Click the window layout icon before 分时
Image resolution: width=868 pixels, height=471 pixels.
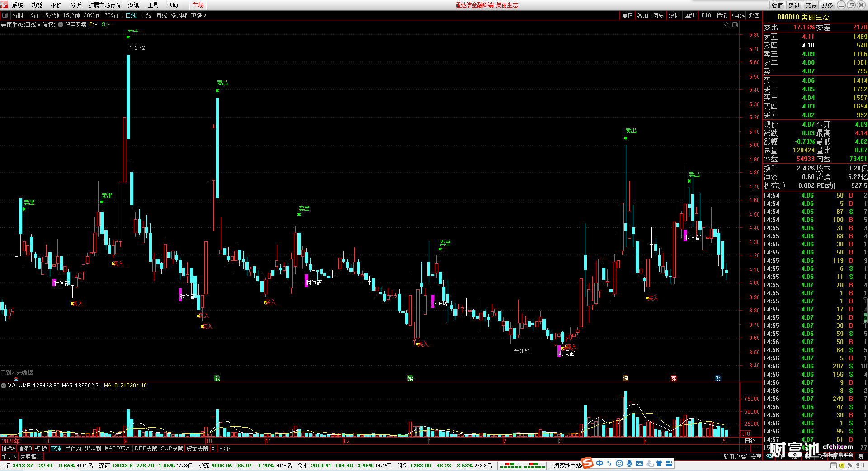tap(5, 15)
